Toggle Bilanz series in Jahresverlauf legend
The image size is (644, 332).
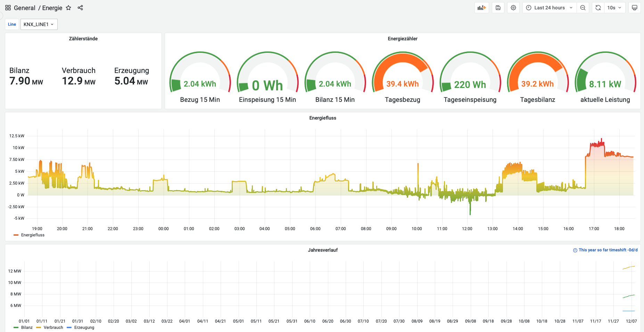click(27, 327)
